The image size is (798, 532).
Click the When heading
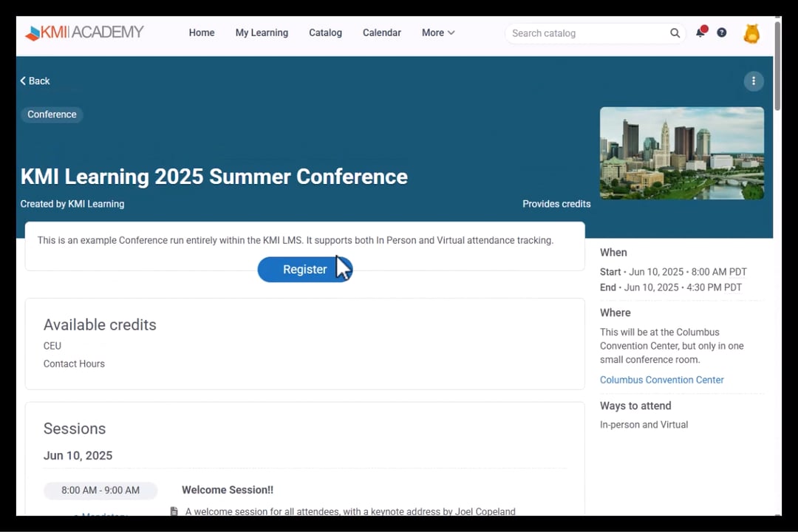tap(613, 253)
